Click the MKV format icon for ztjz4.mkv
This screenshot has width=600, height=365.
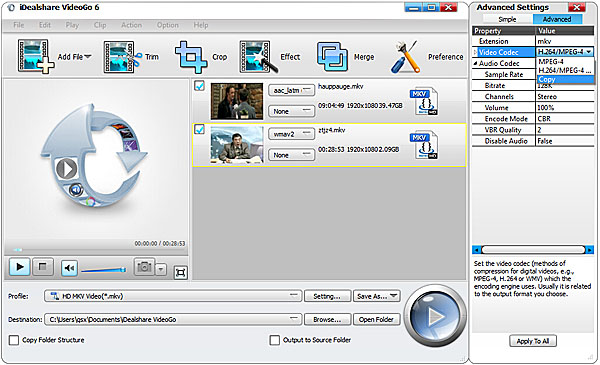(424, 145)
